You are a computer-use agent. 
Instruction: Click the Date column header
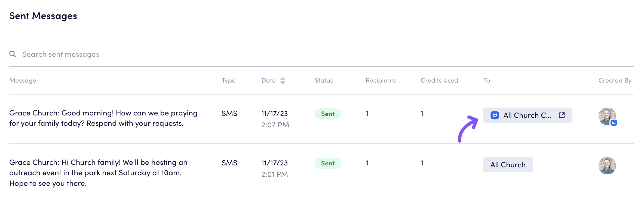click(x=268, y=80)
